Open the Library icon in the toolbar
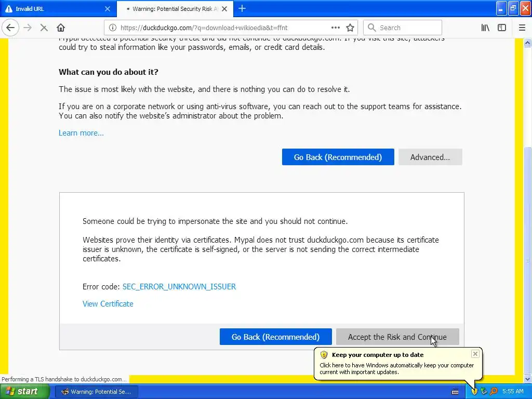Screen dimensions: 532x399 pyautogui.click(x=485, y=28)
